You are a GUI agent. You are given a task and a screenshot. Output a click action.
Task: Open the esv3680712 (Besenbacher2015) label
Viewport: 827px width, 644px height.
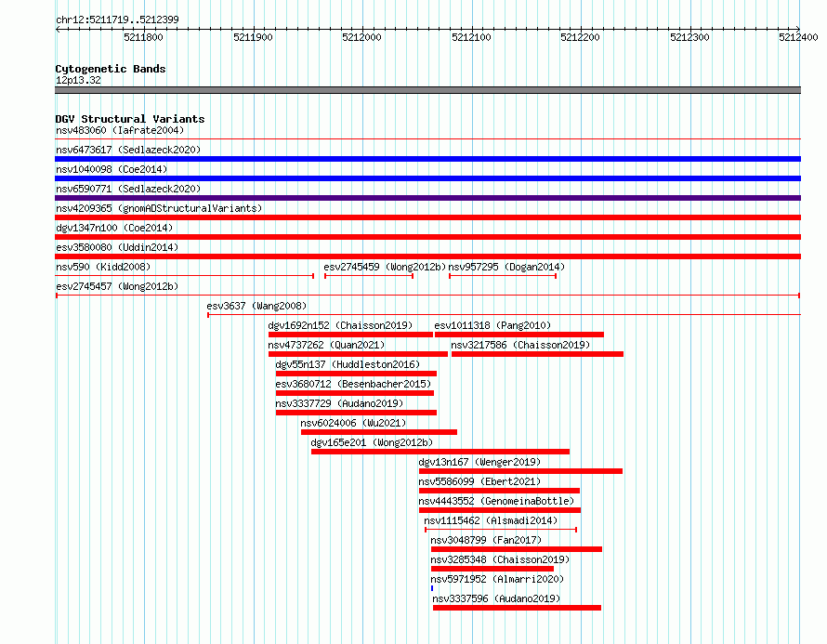[353, 384]
